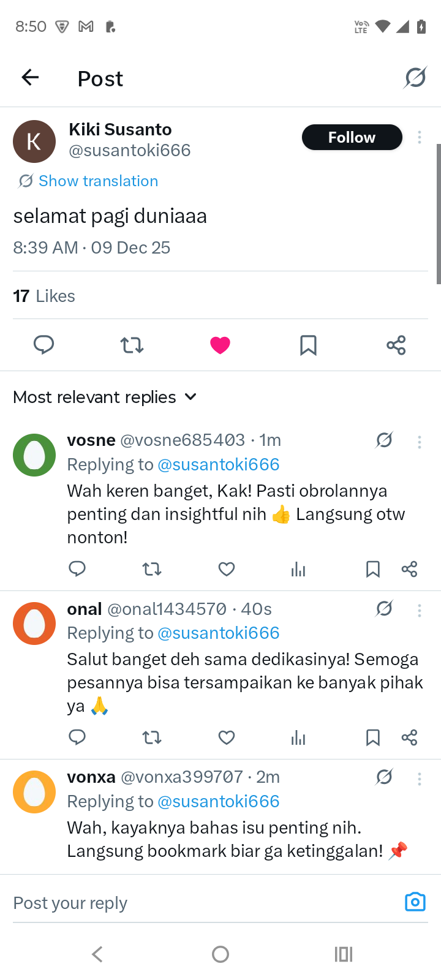View 17 Likes list
Screen dimensions: 441x980
click(44, 296)
